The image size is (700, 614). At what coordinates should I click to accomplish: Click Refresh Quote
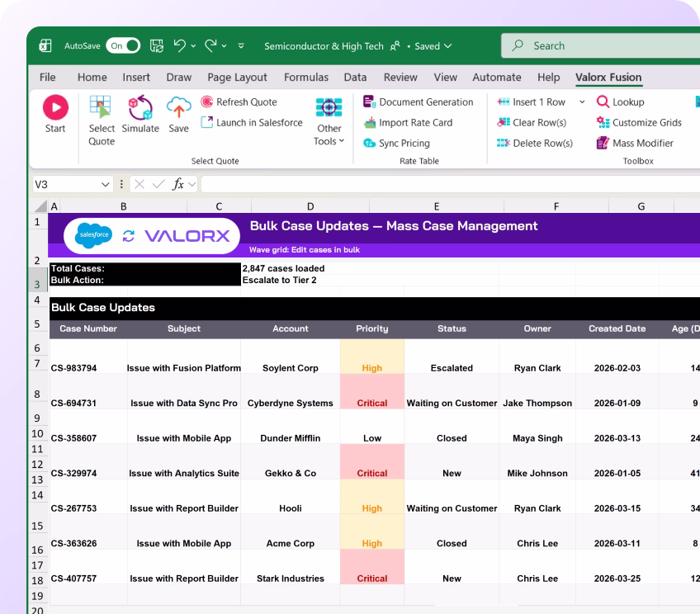point(239,102)
